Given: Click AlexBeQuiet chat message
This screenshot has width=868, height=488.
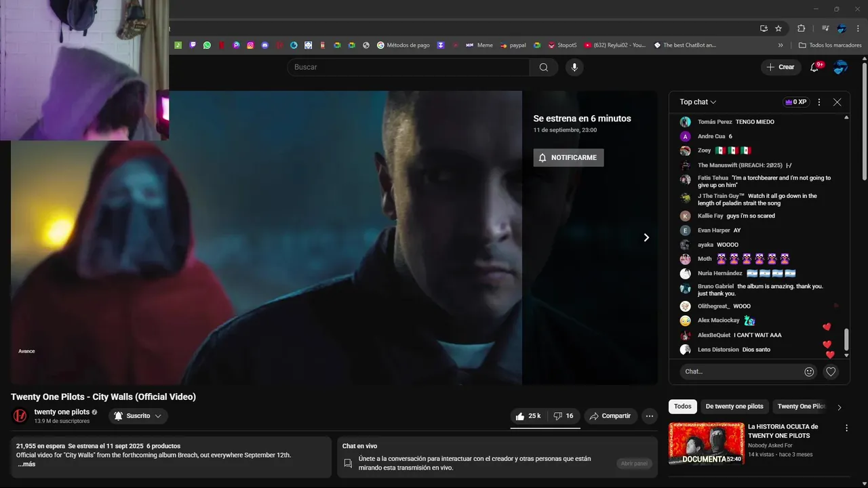Looking at the screenshot, I should coord(757,335).
